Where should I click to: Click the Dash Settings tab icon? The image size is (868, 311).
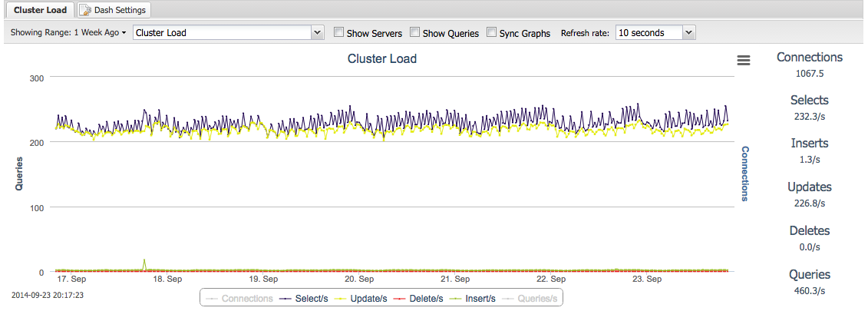[86, 10]
